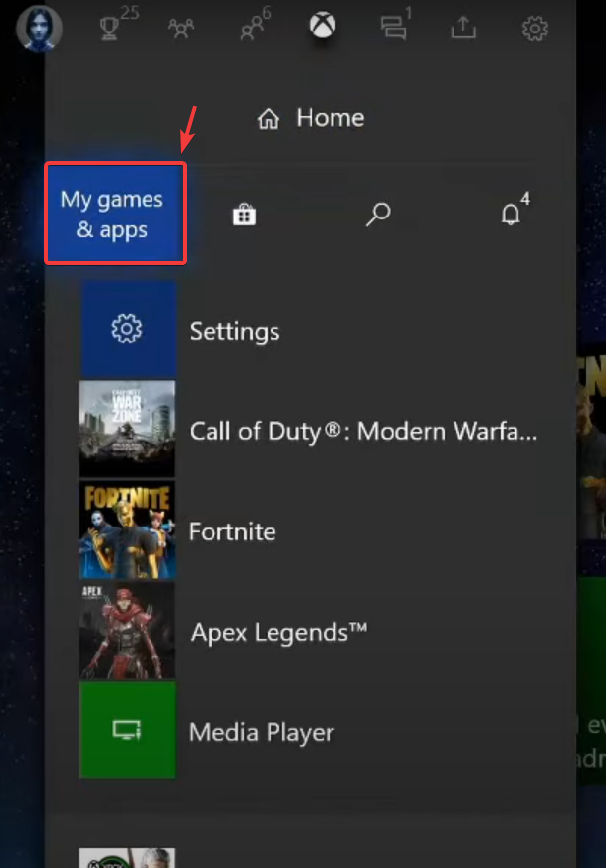The height and width of the screenshot is (868, 606).
Task: Select the Settings text label
Action: tap(235, 331)
